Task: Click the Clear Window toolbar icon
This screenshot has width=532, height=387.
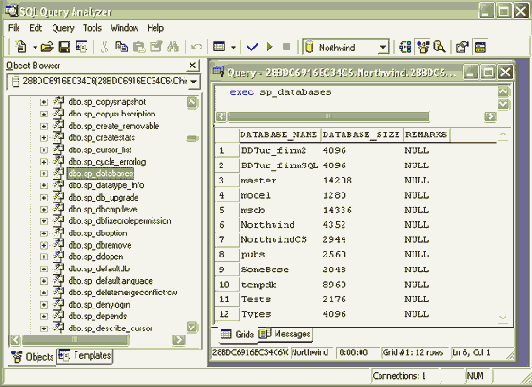Action: pyautogui.click(x=156, y=46)
